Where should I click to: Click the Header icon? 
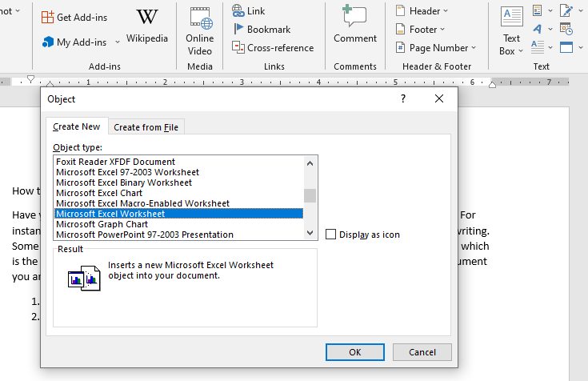tap(401, 10)
